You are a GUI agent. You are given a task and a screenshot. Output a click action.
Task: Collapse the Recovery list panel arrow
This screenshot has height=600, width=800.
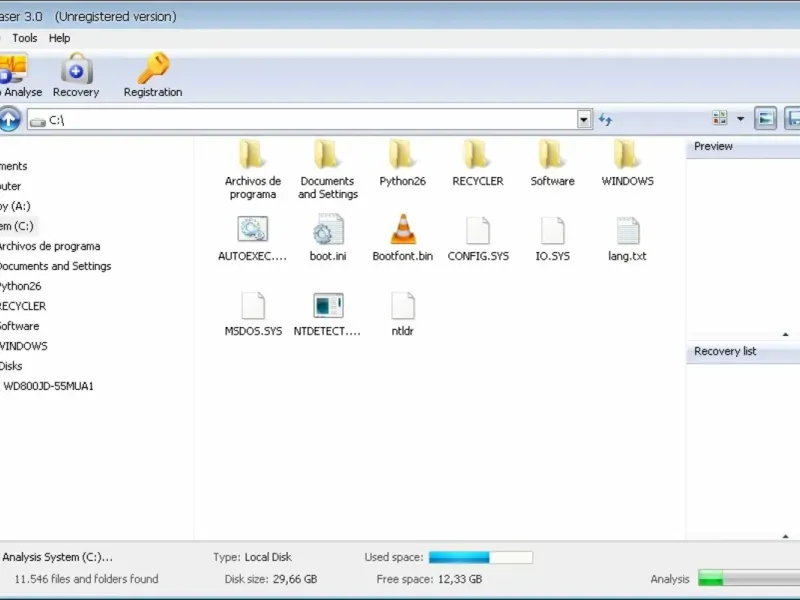785,536
